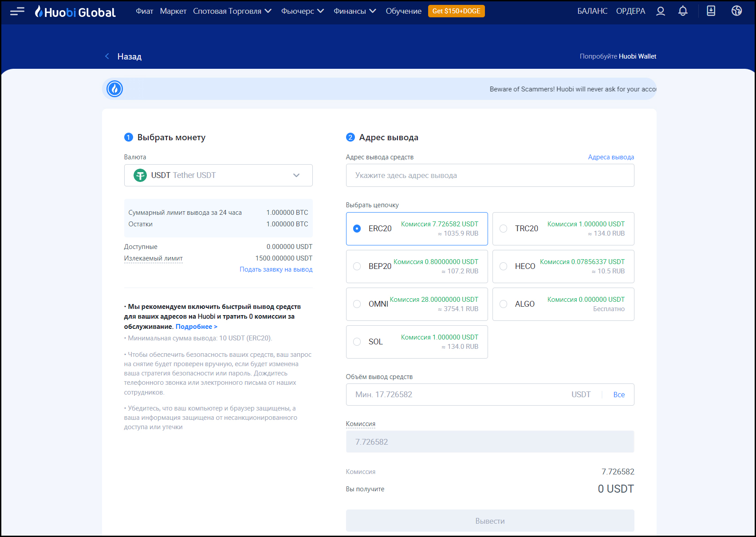Click Подать заявку на вывод link

pos(276,269)
